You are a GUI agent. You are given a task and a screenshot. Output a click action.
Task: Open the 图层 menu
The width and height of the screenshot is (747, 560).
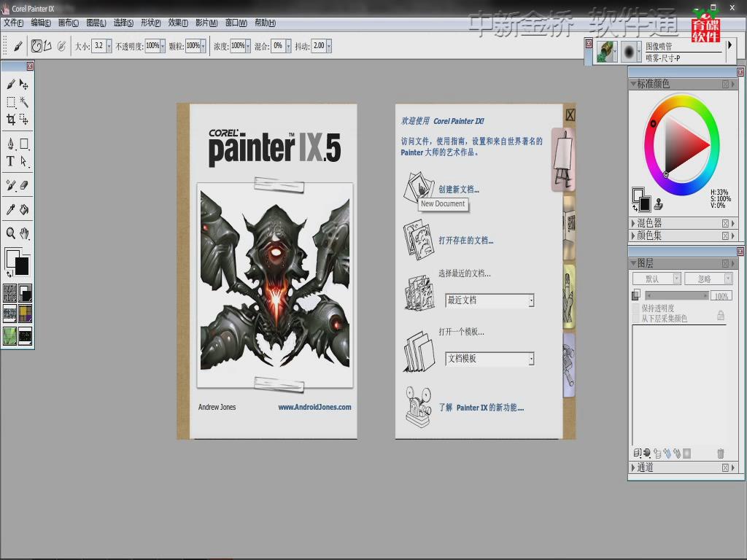click(96, 23)
